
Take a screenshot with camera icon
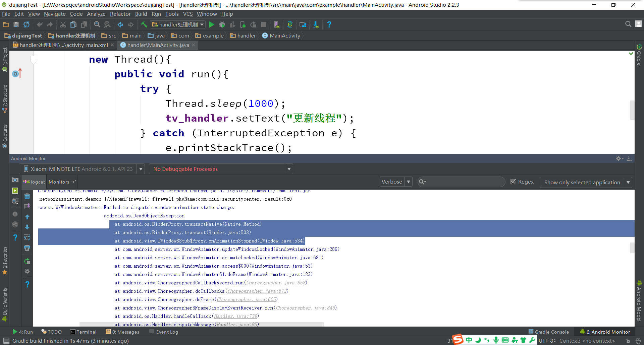15,180
